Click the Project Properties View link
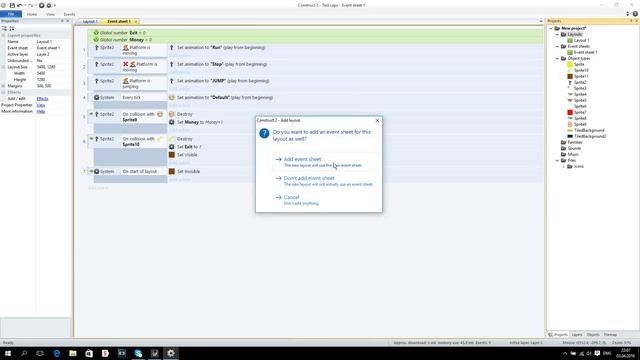 pyautogui.click(x=41, y=105)
